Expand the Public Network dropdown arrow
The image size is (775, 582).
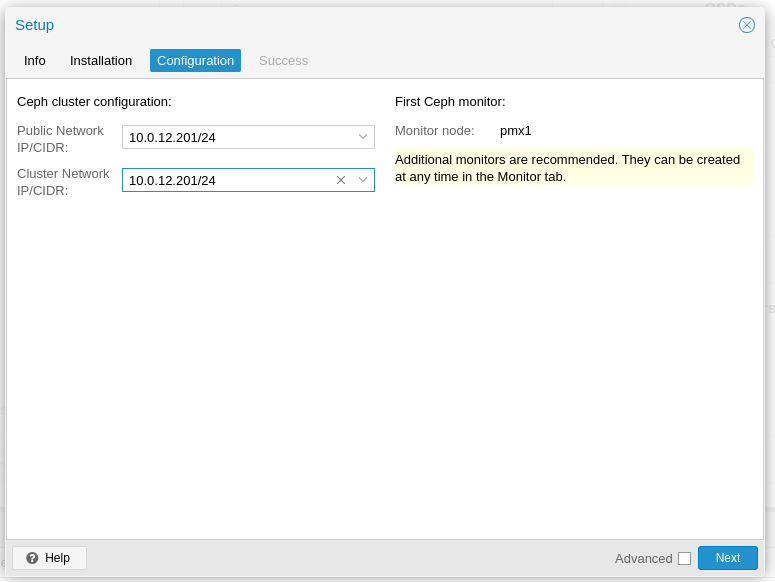(363, 137)
